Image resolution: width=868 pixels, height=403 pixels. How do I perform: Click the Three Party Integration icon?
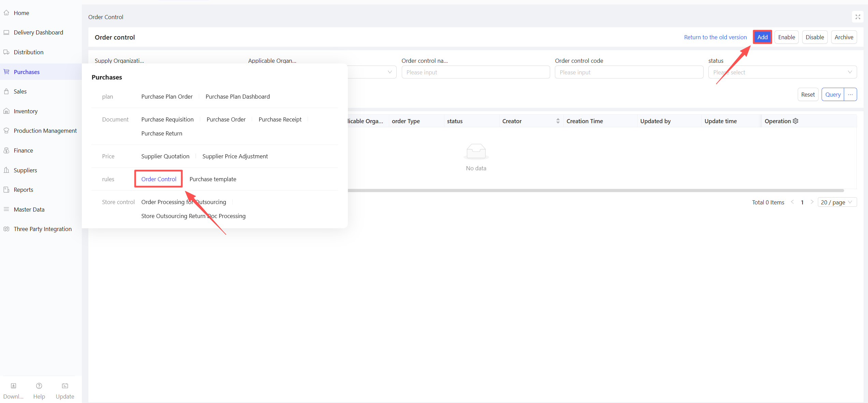[6, 229]
